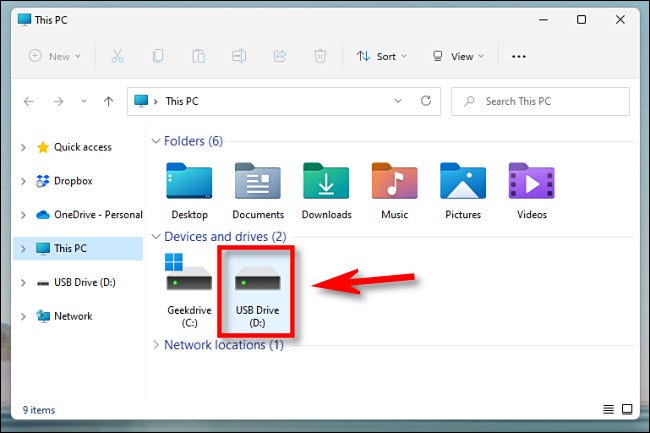The image size is (650, 433).
Task: Click the Share icon in toolbar
Action: click(280, 56)
